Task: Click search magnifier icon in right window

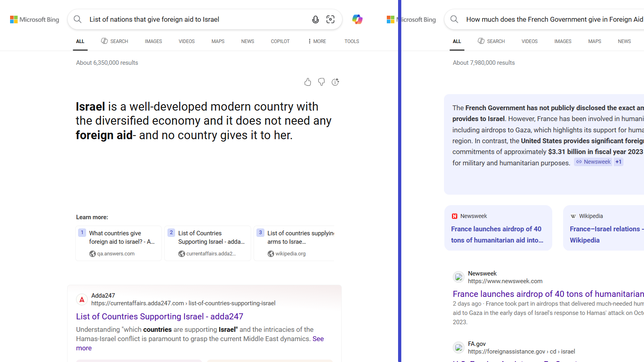Action: pyautogui.click(x=454, y=19)
